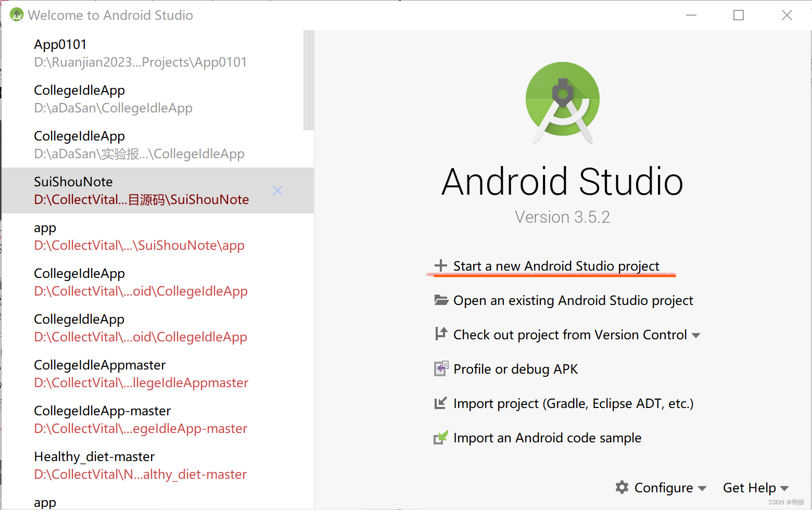The image size is (812, 510).
Task: Click the Configure gear icon
Action: pyautogui.click(x=623, y=487)
